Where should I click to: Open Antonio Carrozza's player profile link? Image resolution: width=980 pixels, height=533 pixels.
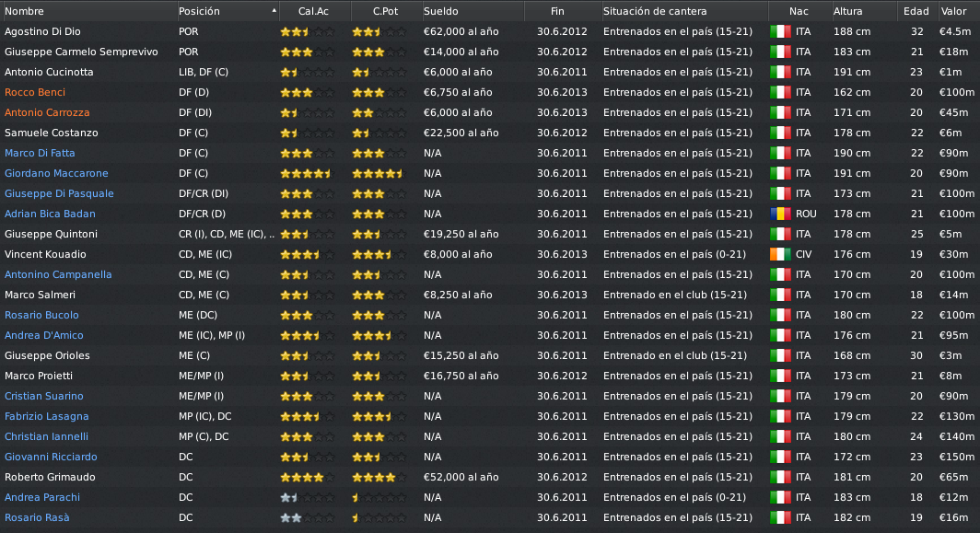pyautogui.click(x=47, y=112)
